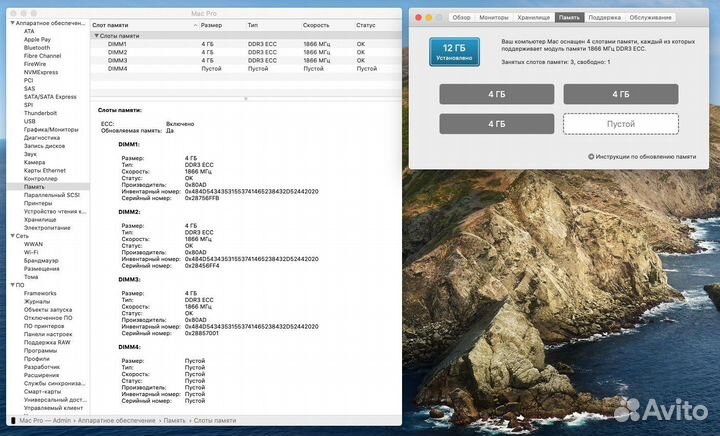Click the 12 ГБ installed memory icon
This screenshot has height=436, width=720.
tap(456, 51)
